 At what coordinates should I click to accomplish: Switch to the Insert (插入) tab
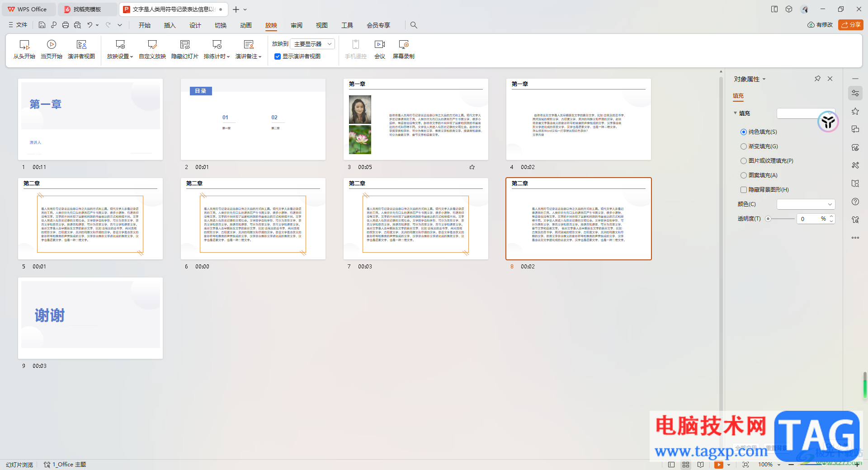(170, 25)
